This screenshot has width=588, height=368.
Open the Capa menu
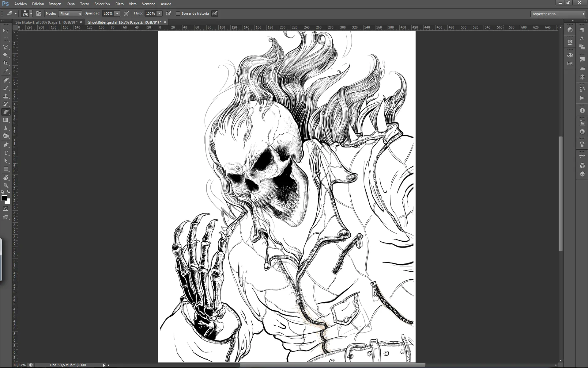(70, 4)
